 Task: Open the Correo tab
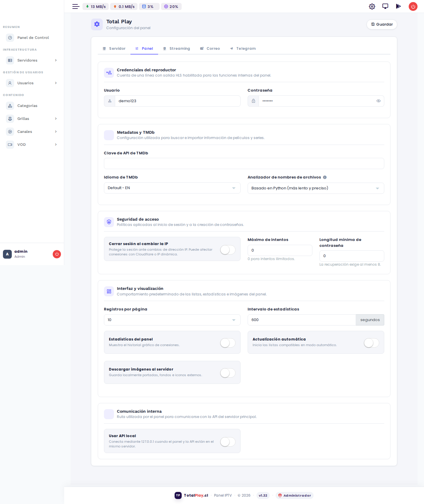click(210, 49)
